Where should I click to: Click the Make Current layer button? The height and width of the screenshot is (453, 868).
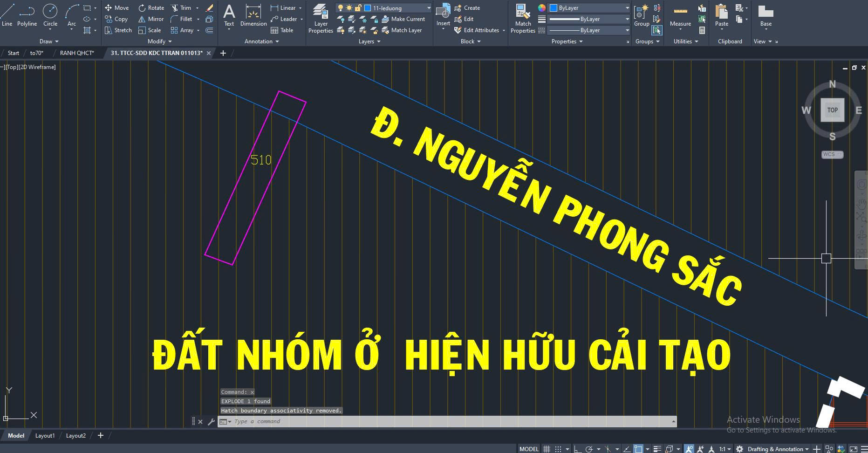(x=403, y=19)
